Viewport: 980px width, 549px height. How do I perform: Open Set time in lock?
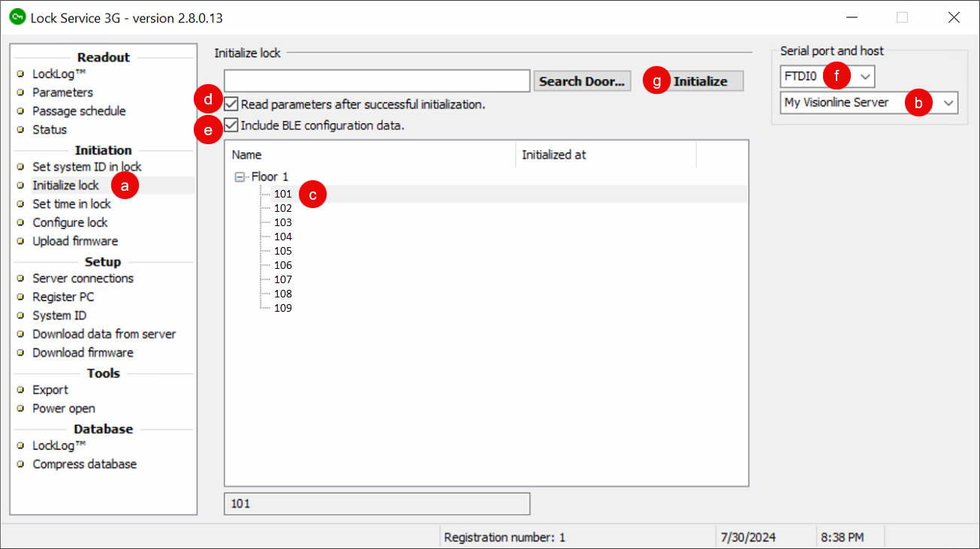point(71,204)
